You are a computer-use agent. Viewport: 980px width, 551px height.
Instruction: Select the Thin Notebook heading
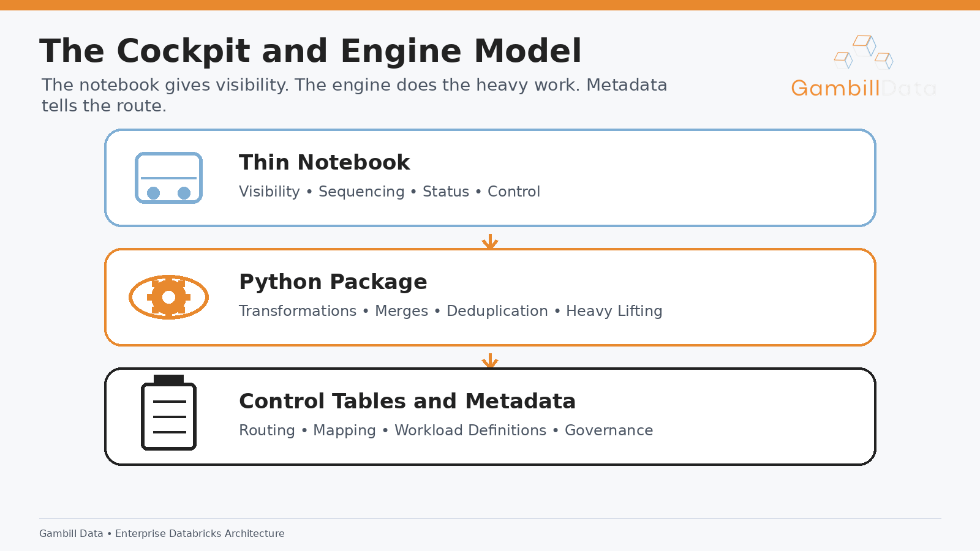[324, 162]
